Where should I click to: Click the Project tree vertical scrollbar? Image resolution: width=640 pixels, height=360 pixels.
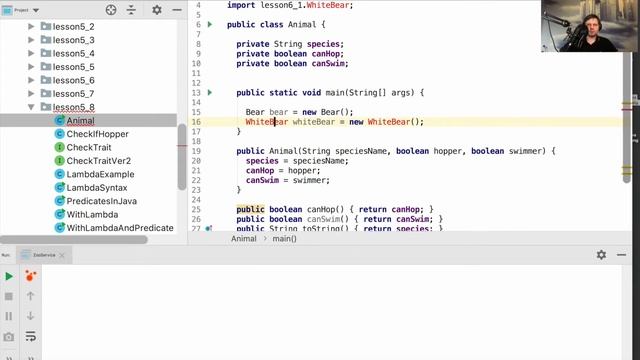point(182,157)
